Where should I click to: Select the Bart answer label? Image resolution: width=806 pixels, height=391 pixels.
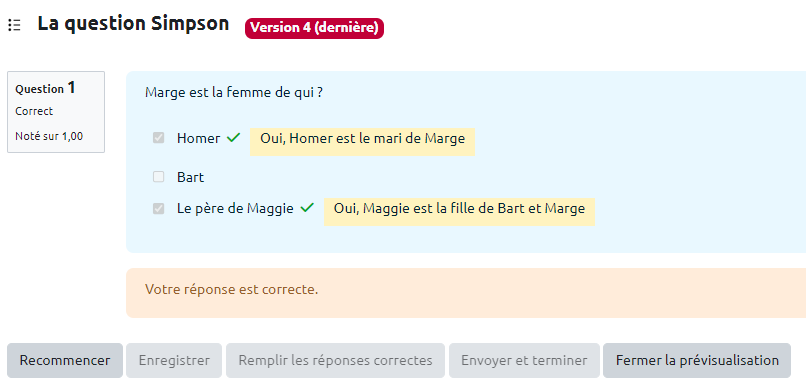[190, 177]
